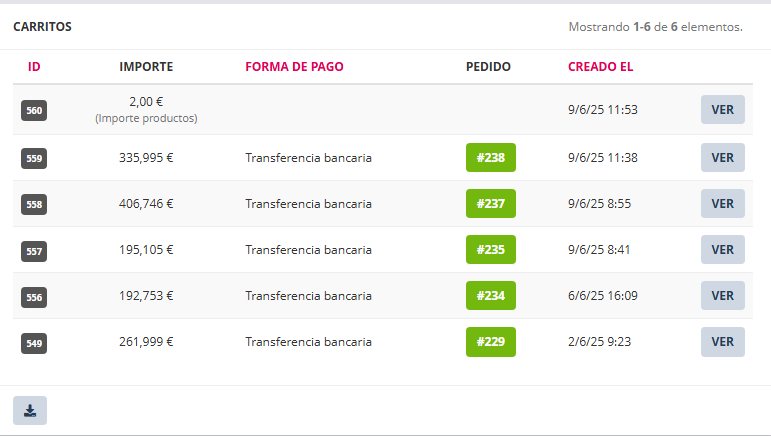The height and width of the screenshot is (436, 771).
Task: Click VER on the 6/6/25 16:09 row
Action: click(x=722, y=296)
